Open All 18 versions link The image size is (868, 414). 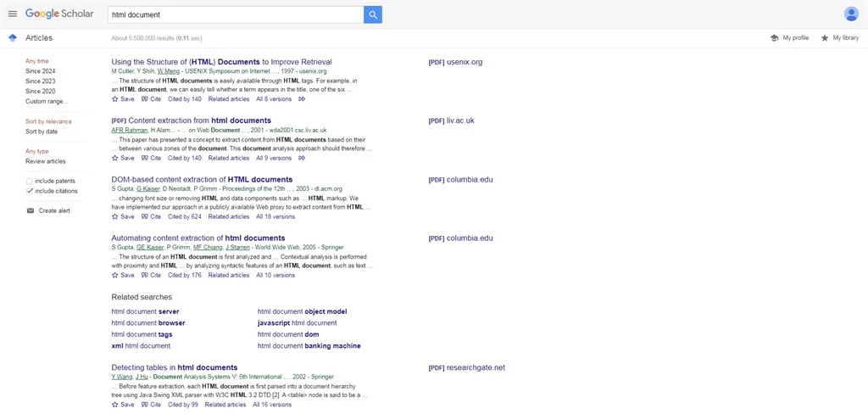[275, 216]
